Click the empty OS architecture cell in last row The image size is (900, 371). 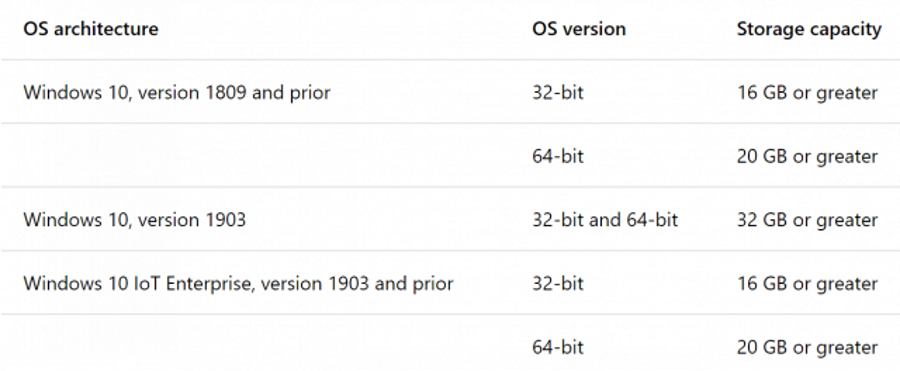[x=266, y=343]
